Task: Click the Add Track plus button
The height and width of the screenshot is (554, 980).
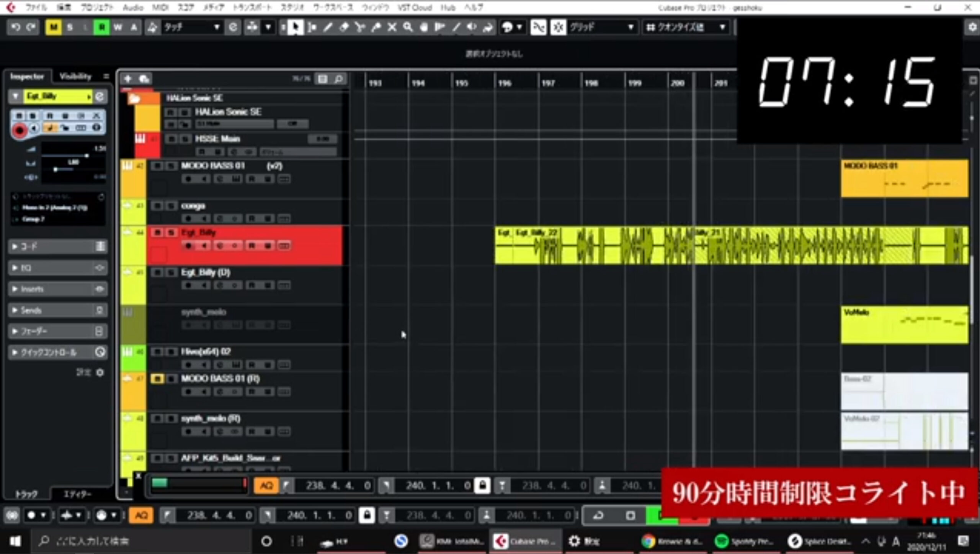Action: [128, 79]
